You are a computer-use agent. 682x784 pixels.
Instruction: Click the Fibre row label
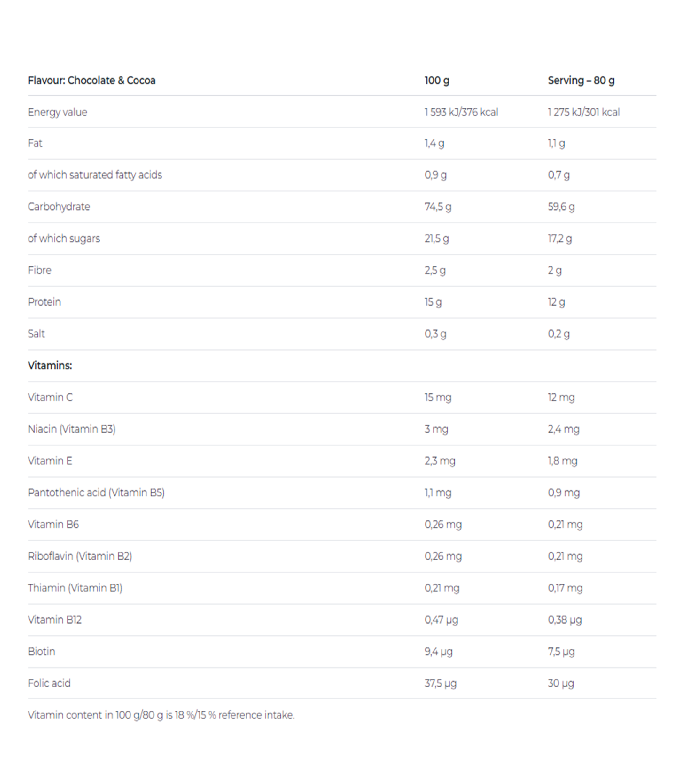(40, 270)
